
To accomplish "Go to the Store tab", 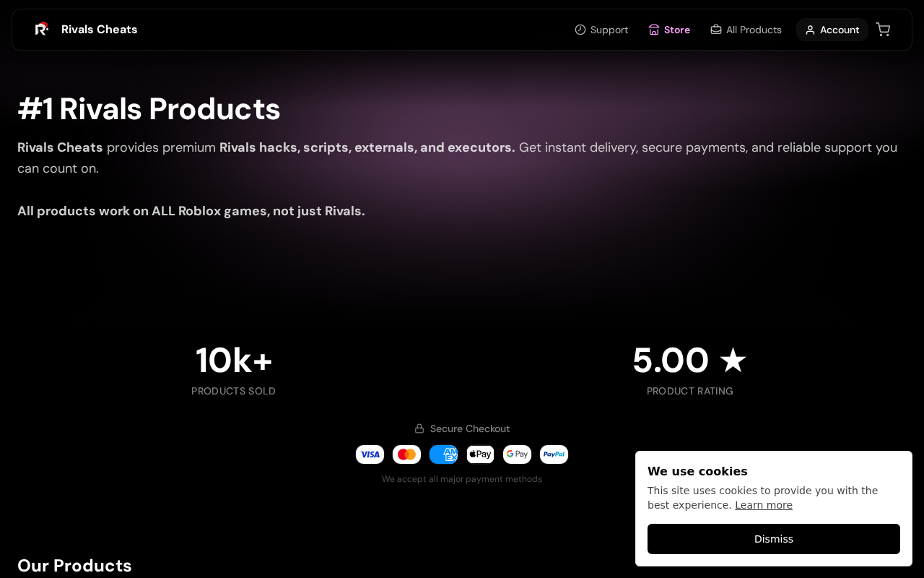I will click(669, 30).
